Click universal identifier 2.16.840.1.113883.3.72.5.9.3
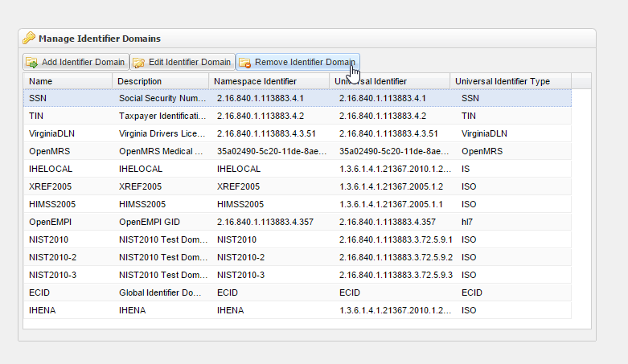 [x=396, y=275]
